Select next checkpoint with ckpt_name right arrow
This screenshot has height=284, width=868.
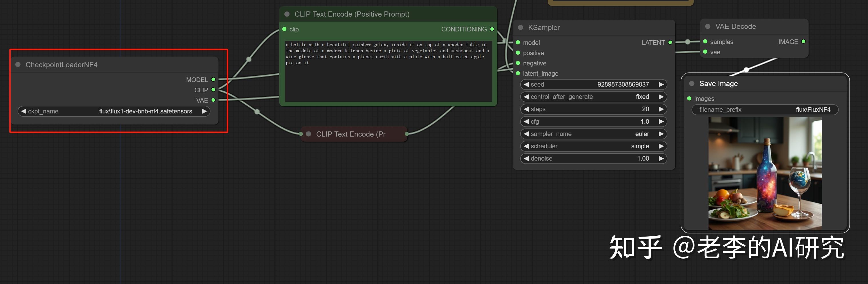pyautogui.click(x=204, y=111)
